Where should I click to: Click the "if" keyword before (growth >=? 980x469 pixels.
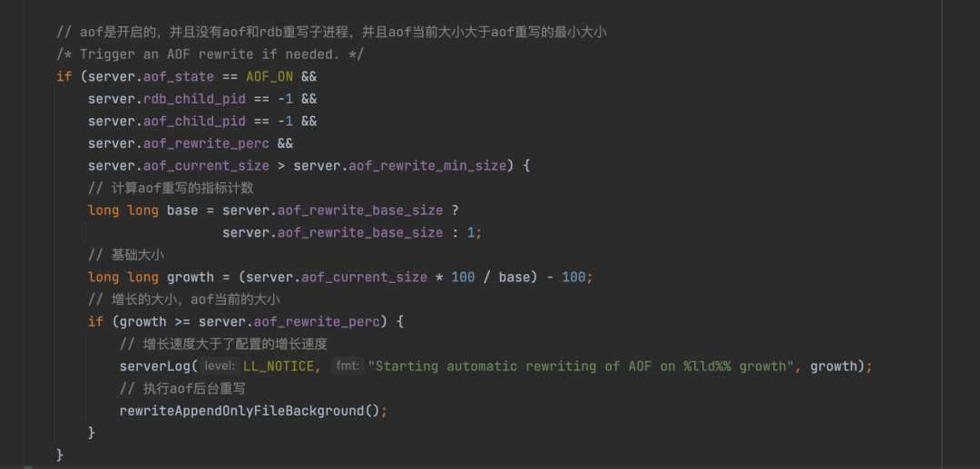(95, 322)
